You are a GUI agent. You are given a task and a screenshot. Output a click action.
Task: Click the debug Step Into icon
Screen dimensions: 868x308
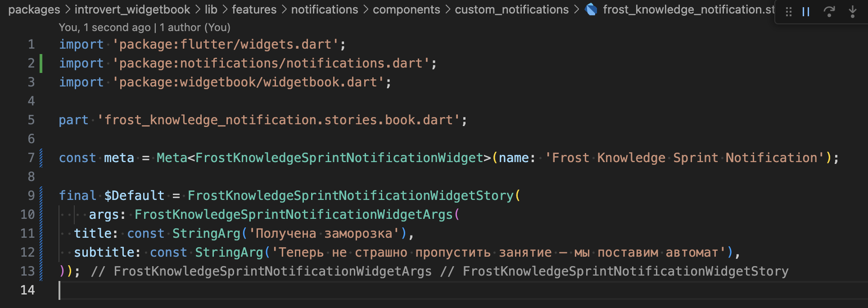852,12
